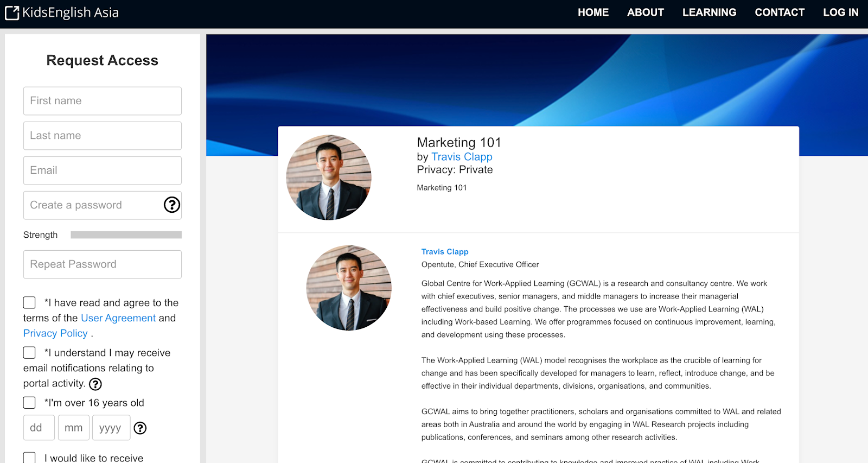Open the password requirements help icon
This screenshot has width=868, height=463.
click(x=172, y=205)
